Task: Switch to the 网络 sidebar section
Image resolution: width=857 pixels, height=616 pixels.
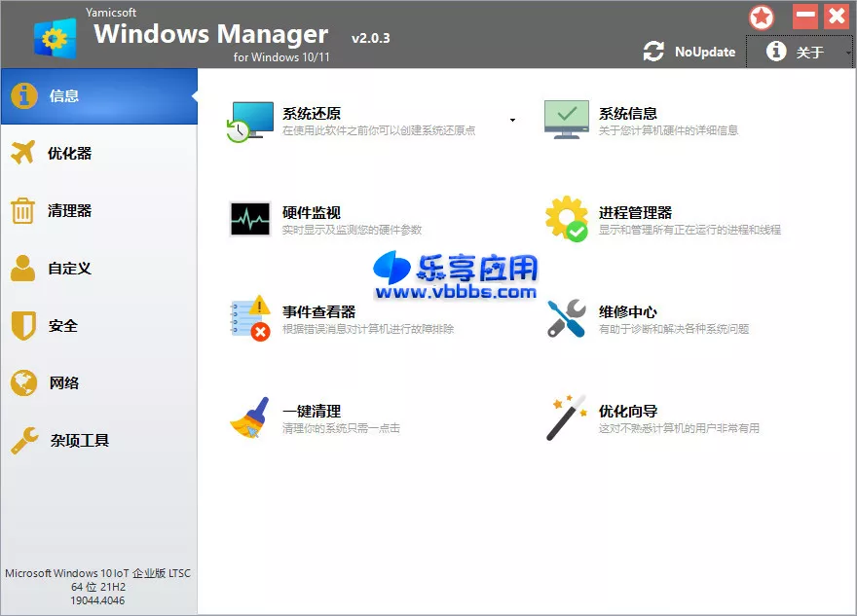Action: pyautogui.click(x=21, y=382)
